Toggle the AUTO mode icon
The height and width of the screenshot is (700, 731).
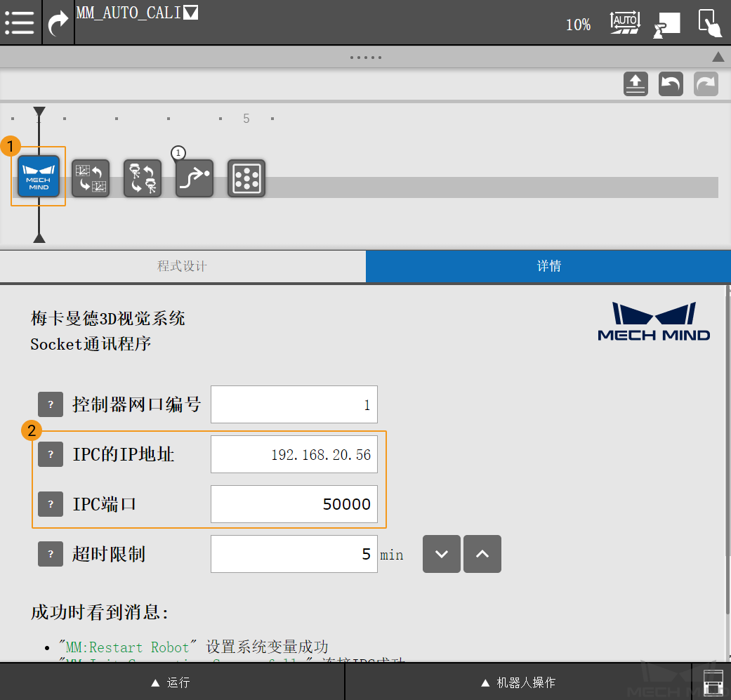pyautogui.click(x=625, y=22)
